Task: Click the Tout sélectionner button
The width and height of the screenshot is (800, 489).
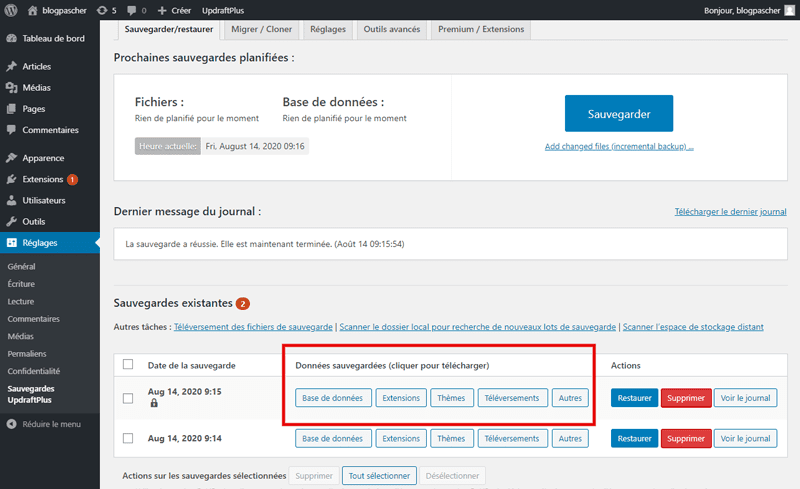Action: [x=379, y=476]
